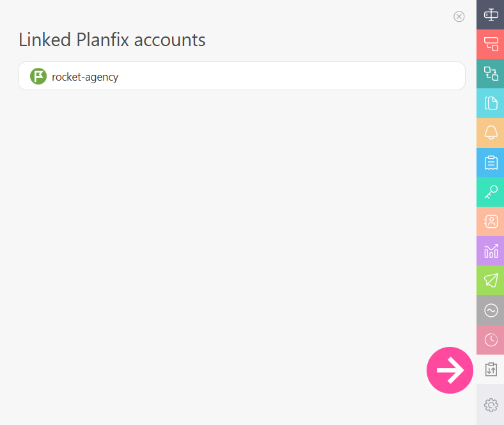Select the rocket-agency account name
This screenshot has width=504, height=425.
[x=85, y=77]
